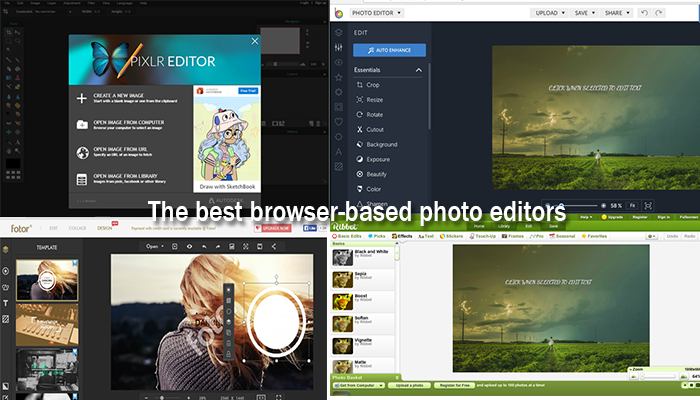Open the Touch-Up tab in Ribbet

[x=484, y=236]
